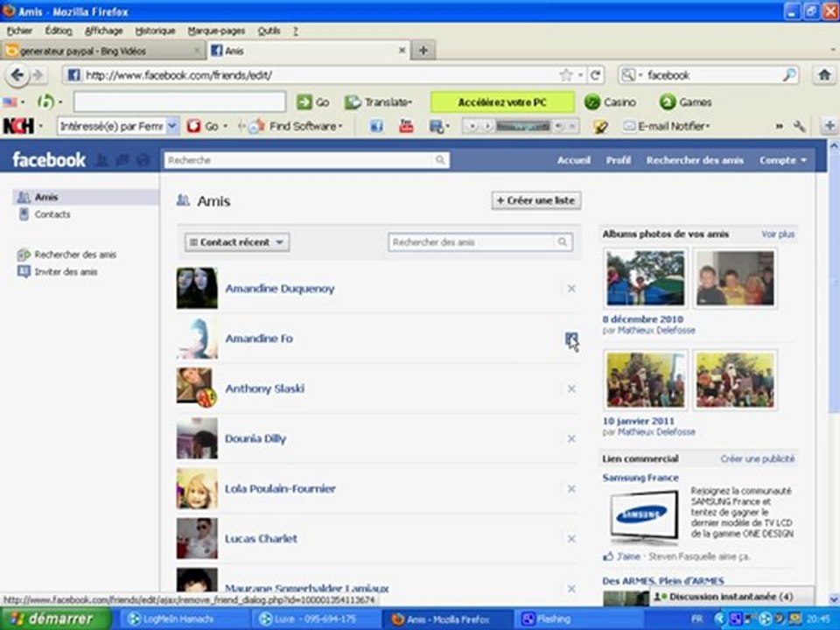Open the Contact récent dropdown

(x=237, y=242)
